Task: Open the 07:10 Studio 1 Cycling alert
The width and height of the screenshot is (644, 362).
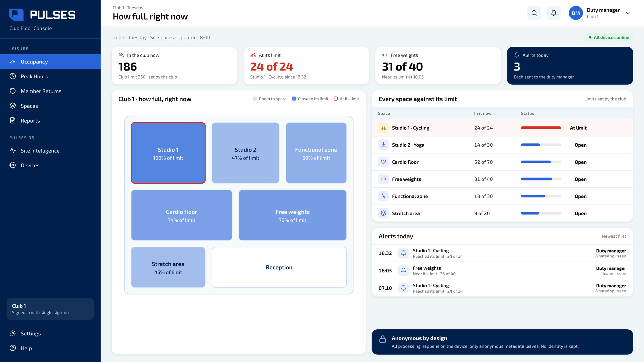Action: tap(502, 288)
